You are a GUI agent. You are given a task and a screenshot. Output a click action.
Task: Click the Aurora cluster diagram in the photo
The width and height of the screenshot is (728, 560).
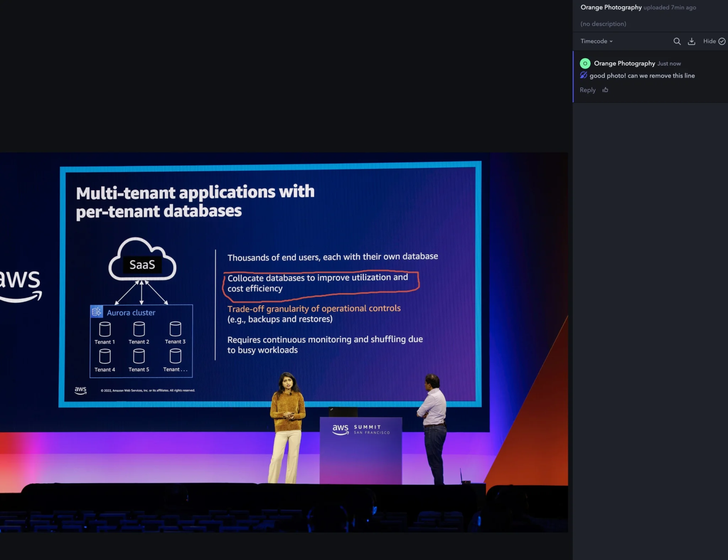(x=141, y=341)
